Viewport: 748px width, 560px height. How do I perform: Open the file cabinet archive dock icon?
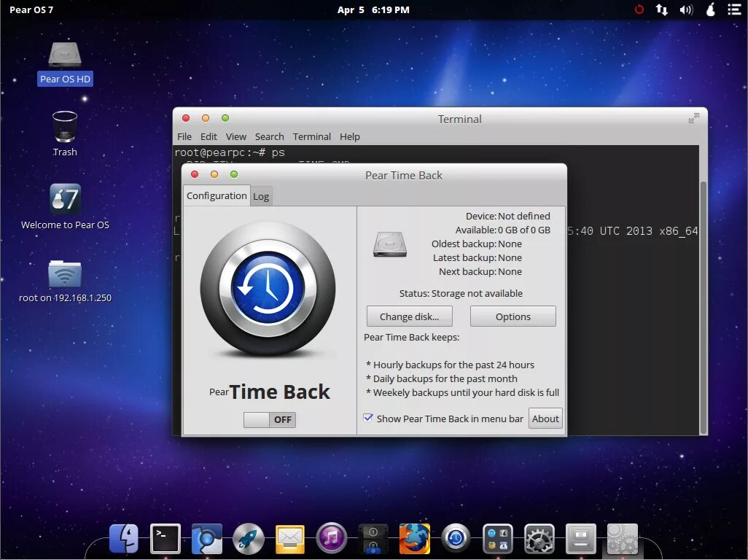click(580, 539)
